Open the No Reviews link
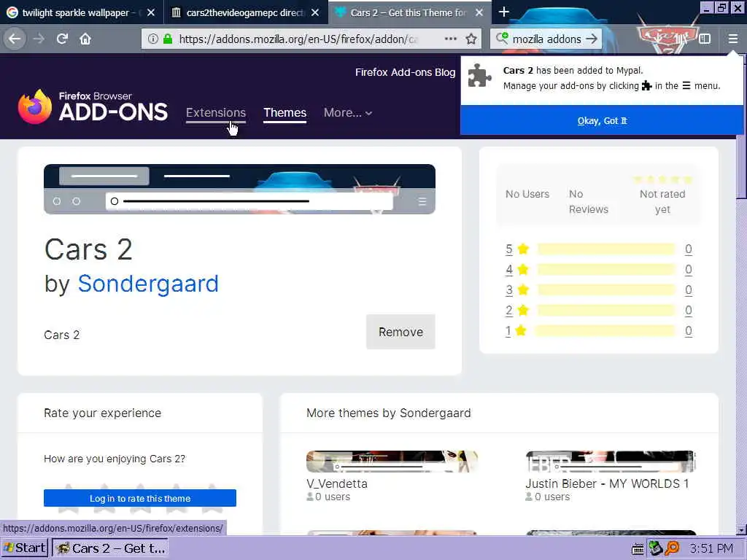 tap(589, 201)
